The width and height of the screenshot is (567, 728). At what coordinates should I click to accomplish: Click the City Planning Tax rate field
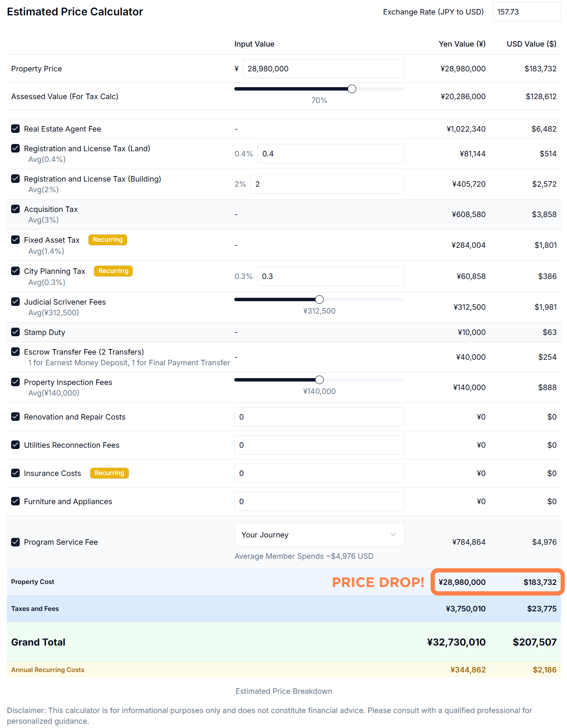330,276
